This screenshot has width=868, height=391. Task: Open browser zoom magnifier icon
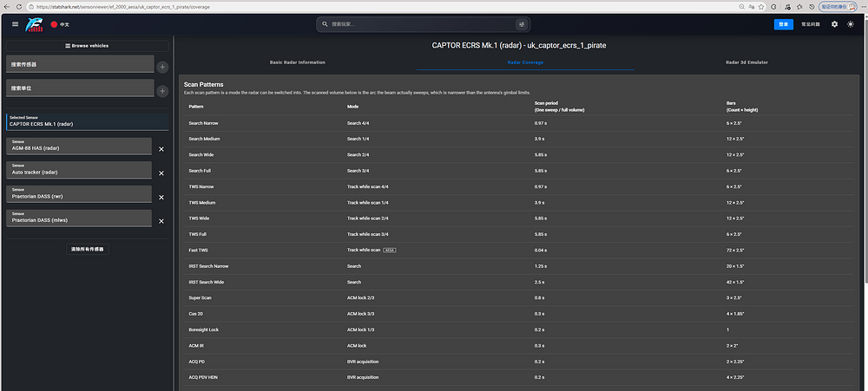[742, 7]
